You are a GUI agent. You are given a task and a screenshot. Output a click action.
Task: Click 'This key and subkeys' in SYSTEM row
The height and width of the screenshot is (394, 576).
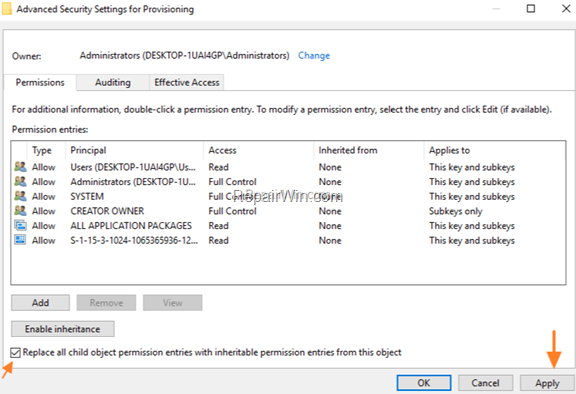472,197
